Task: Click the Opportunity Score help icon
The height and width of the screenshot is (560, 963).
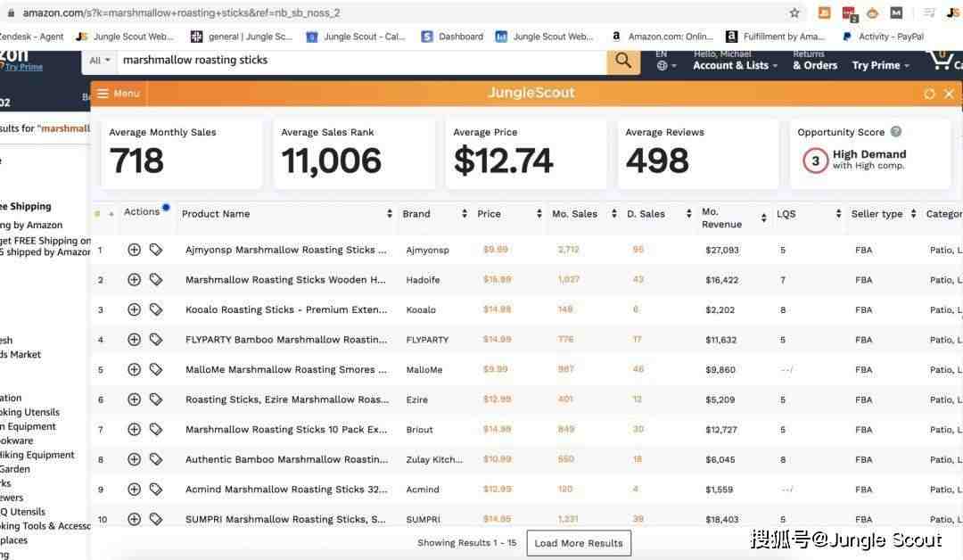Action: click(x=896, y=132)
